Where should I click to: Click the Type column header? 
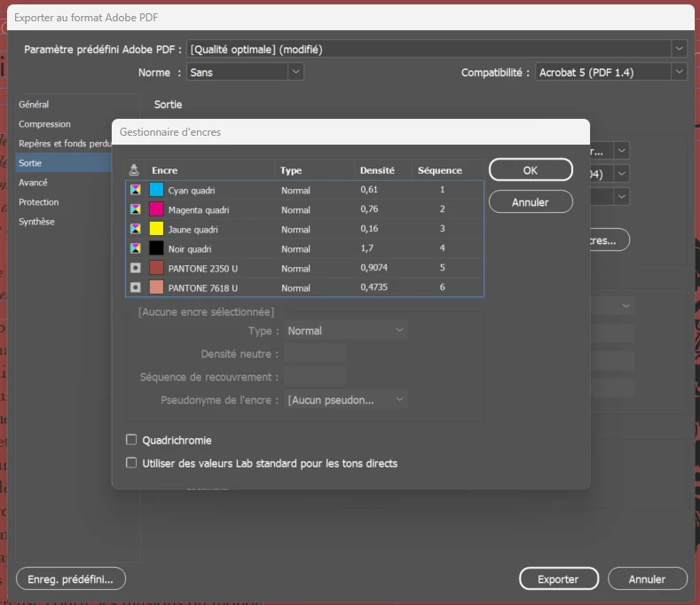tap(291, 170)
